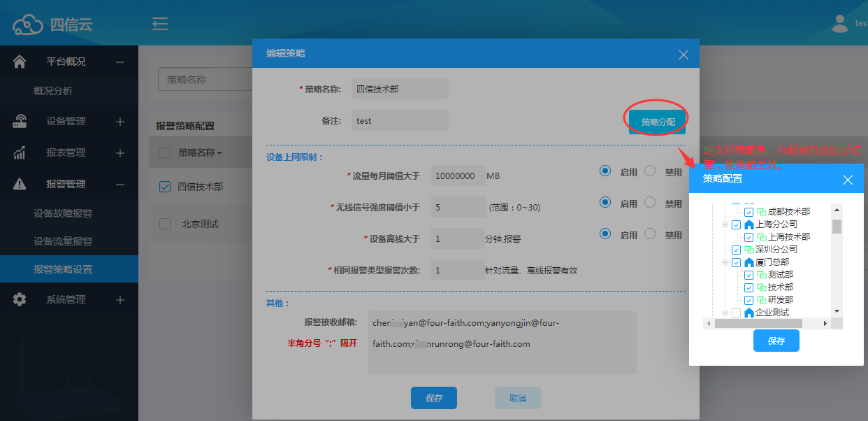Viewport: 868px width, 421px height.
Task: Click the tree horizontal scrollbar
Action: pyautogui.click(x=758, y=324)
